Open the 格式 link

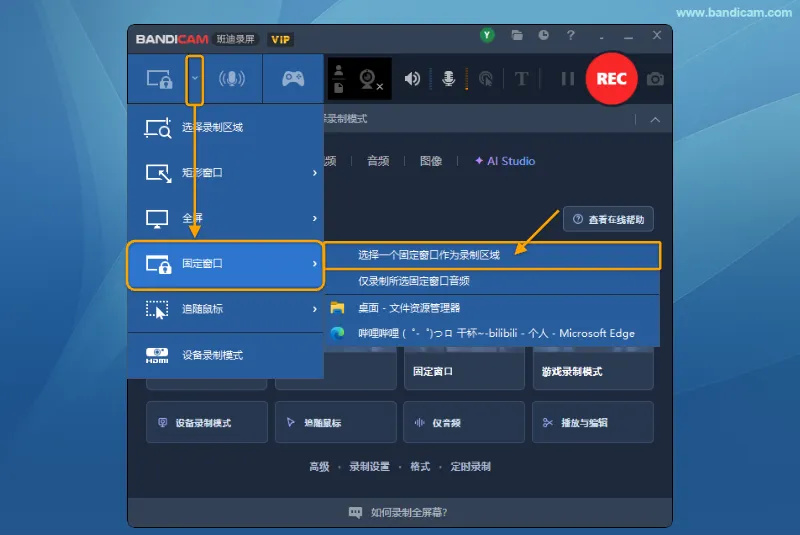420,467
